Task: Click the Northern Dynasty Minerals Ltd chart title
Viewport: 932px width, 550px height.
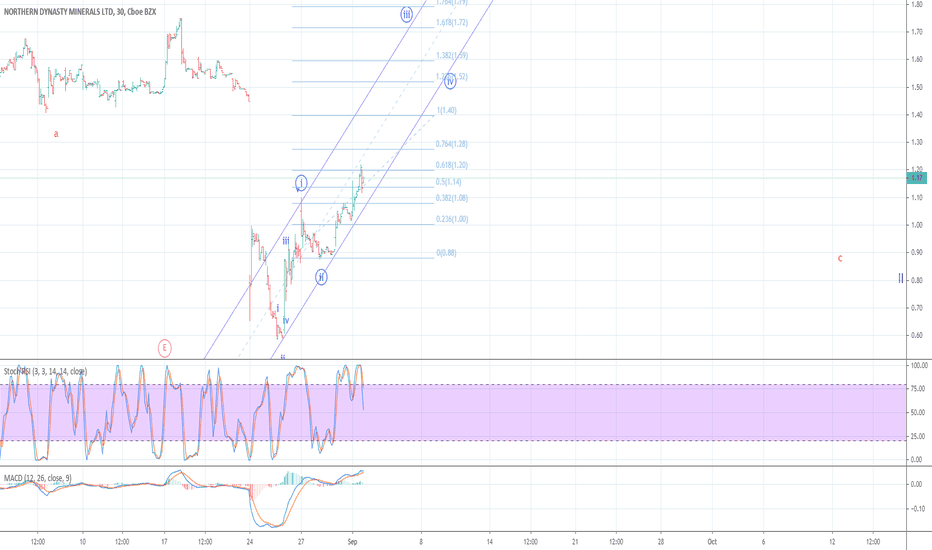Action: [80, 11]
